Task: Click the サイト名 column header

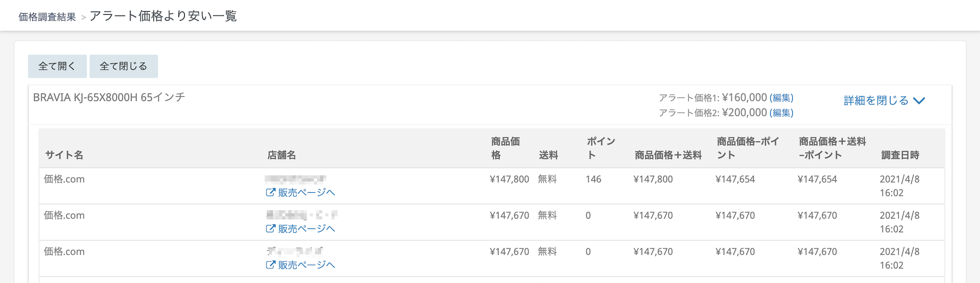Action: pyautogui.click(x=64, y=155)
